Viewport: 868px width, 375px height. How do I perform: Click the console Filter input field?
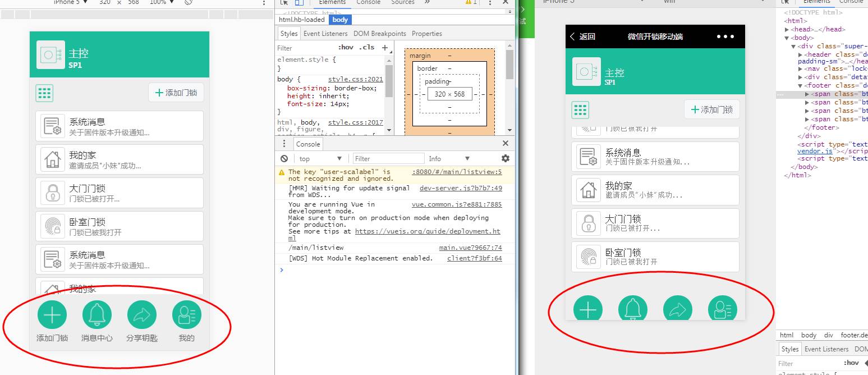click(388, 159)
